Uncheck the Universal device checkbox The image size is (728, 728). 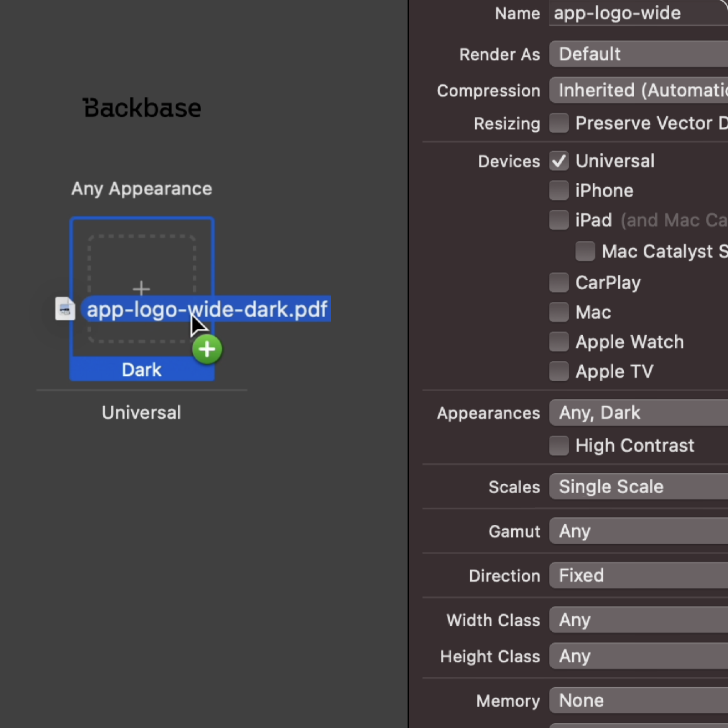(559, 161)
